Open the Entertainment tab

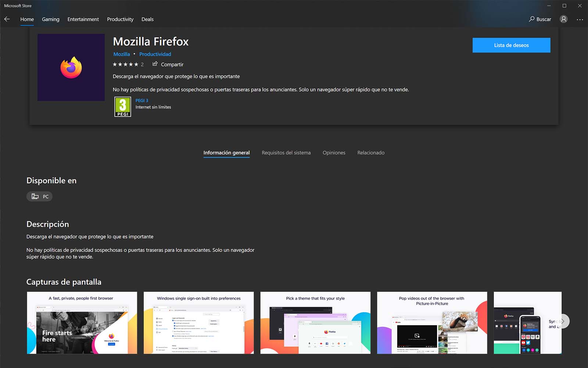click(83, 19)
